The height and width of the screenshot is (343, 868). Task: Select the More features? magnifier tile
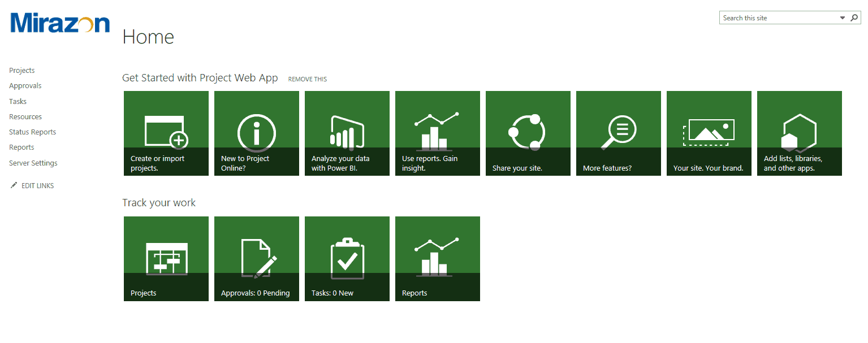(619, 133)
